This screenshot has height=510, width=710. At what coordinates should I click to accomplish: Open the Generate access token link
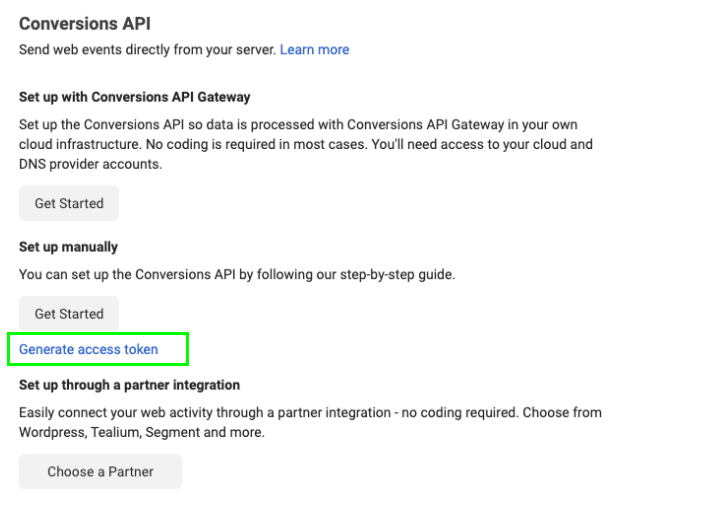[x=88, y=349]
